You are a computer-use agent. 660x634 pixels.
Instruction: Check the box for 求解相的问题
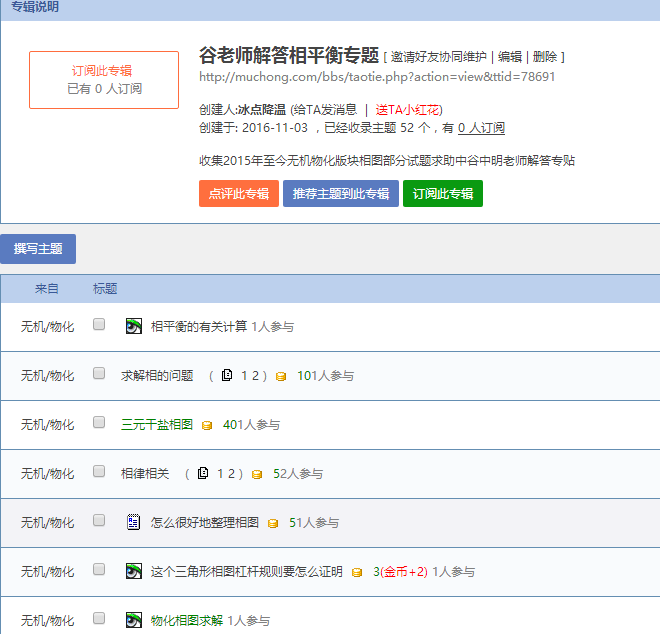[99, 373]
